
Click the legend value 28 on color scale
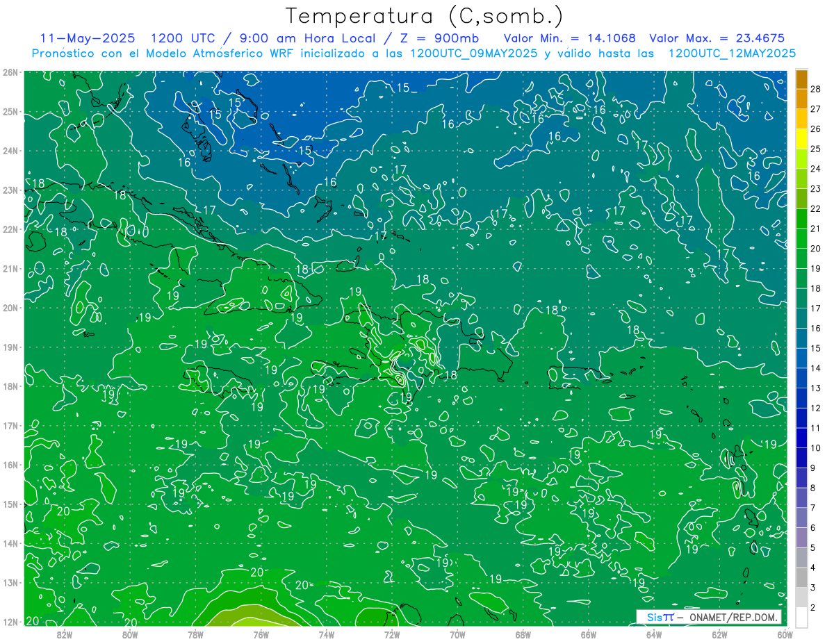816,89
